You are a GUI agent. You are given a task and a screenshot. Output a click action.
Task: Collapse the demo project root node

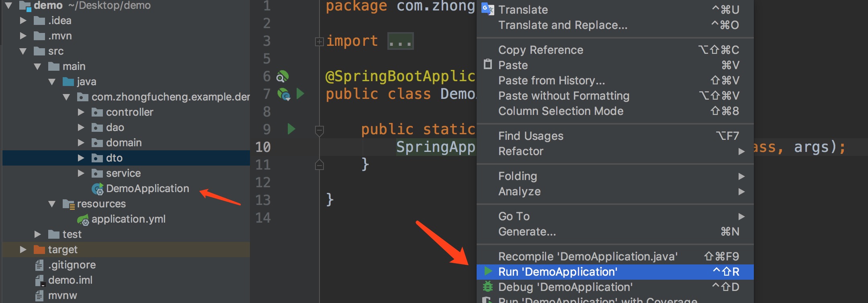tap(8, 6)
